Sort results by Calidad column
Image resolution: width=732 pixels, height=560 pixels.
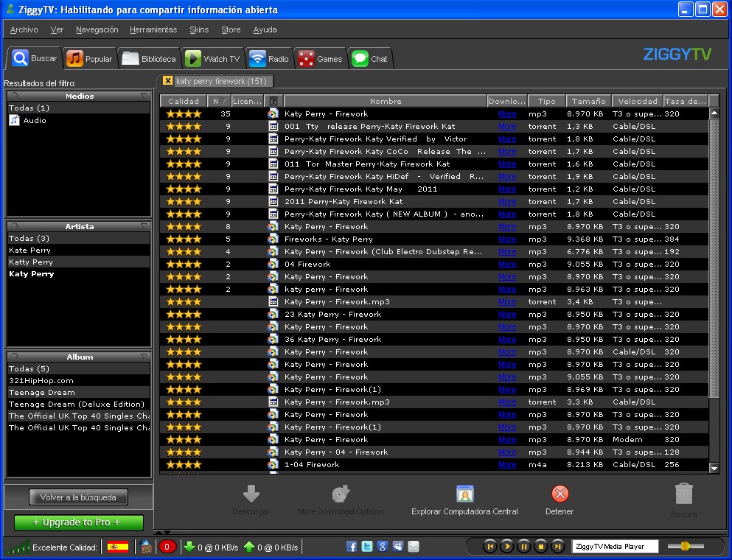click(184, 101)
